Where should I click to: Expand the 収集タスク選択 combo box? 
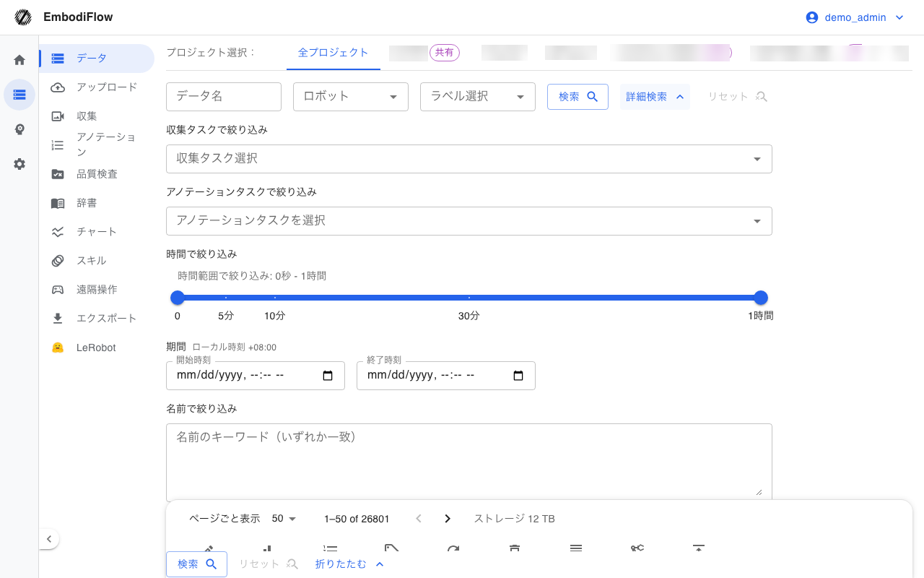(x=469, y=159)
